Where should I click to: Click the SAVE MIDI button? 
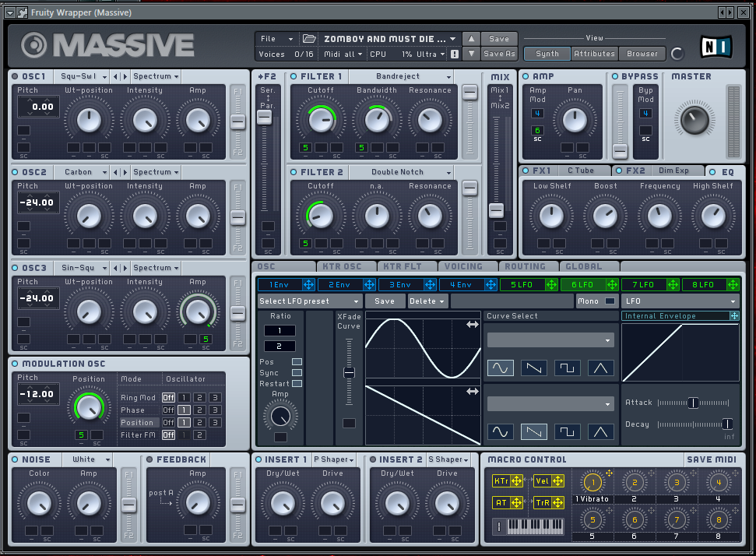[x=712, y=459]
